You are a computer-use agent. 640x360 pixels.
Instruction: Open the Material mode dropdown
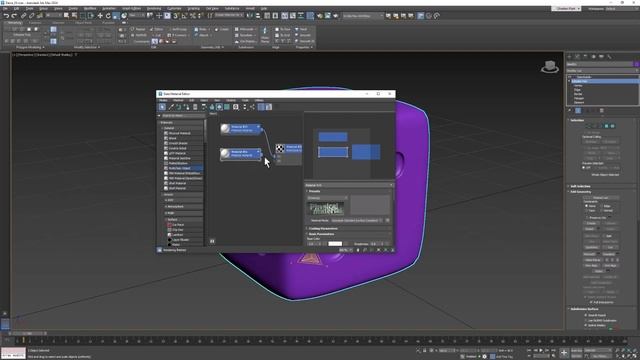[x=357, y=220]
